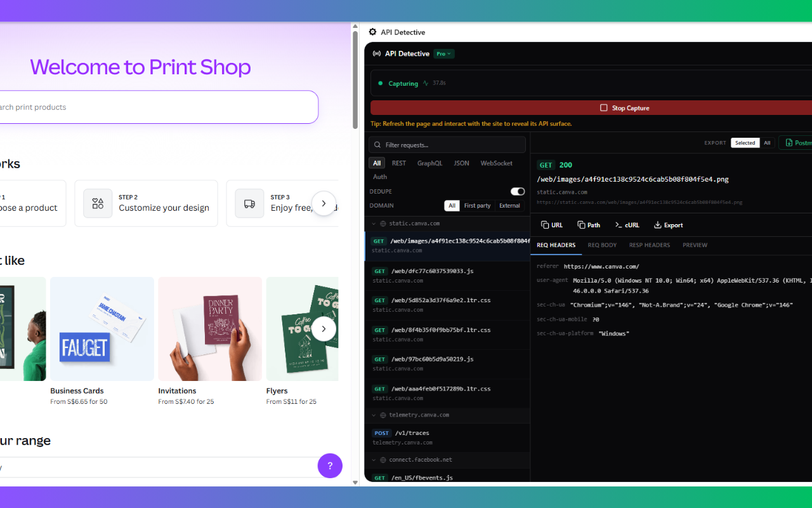This screenshot has height=508, width=812.
Task: Collapse the connect.facebook.net request group
Action: (x=374, y=460)
